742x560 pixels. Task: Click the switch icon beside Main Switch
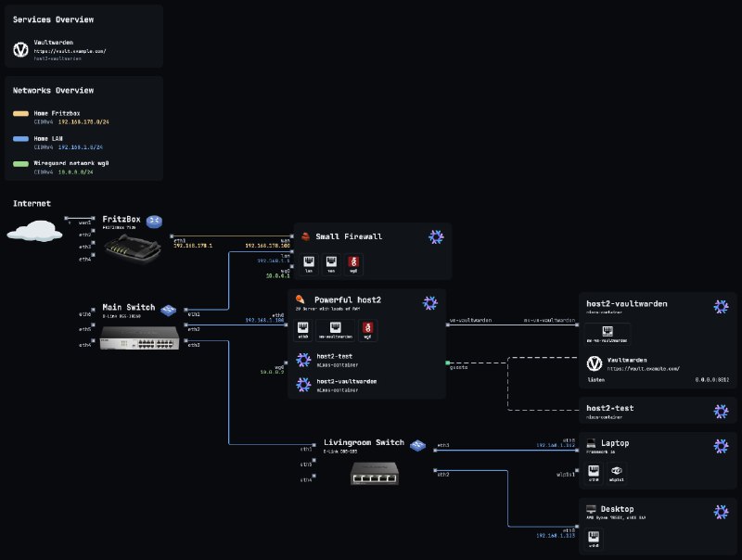point(169,311)
